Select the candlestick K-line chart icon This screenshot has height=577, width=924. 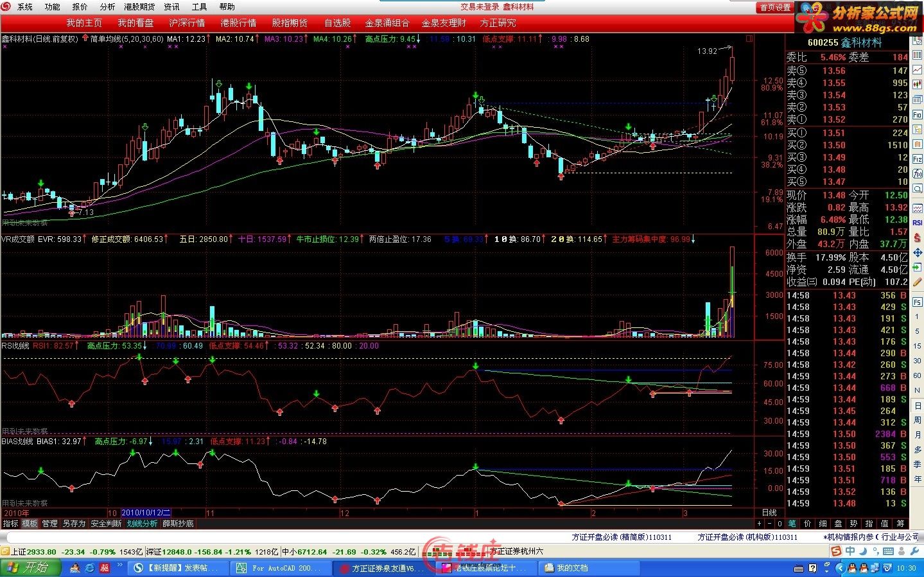[x=917, y=84]
